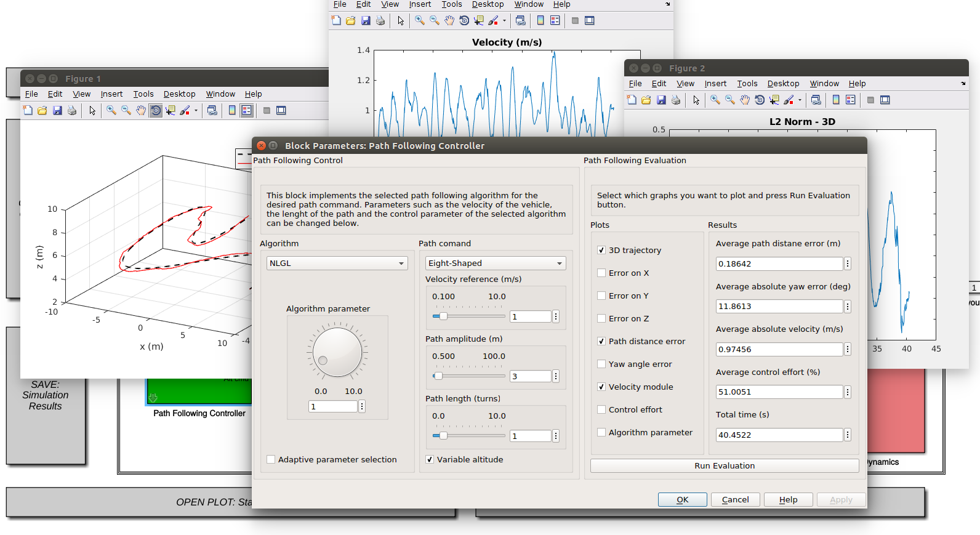980x535 pixels.
Task: Click Print icon in Velocity figure toolbar
Action: 380,21
